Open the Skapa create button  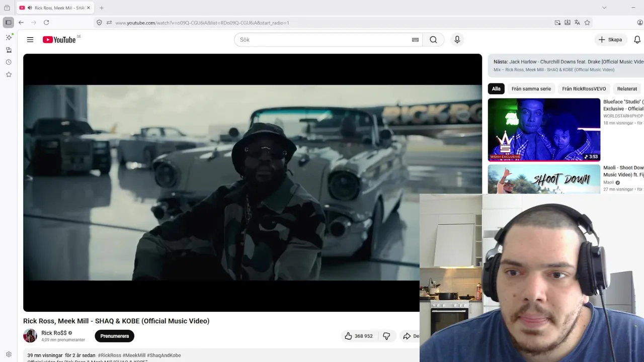(x=610, y=40)
